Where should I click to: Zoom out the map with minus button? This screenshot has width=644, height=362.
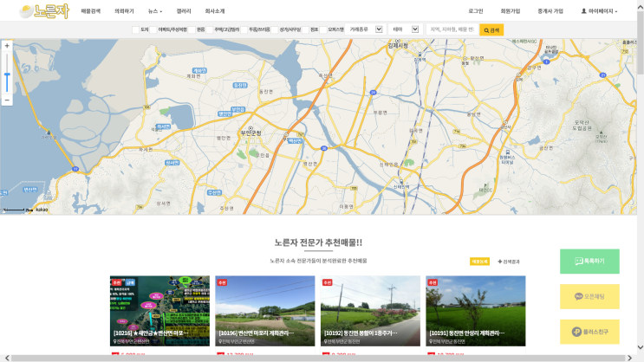coord(7,100)
